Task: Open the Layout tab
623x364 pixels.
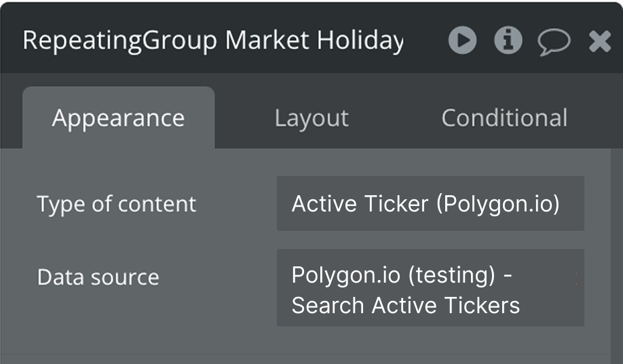Action: (x=311, y=118)
